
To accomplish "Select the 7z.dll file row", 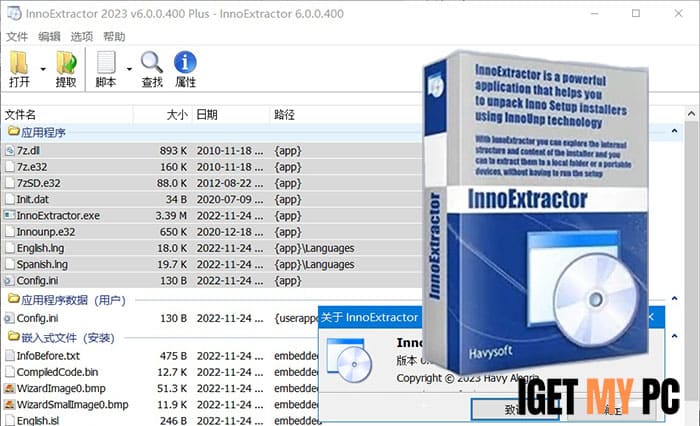I will click(x=212, y=150).
